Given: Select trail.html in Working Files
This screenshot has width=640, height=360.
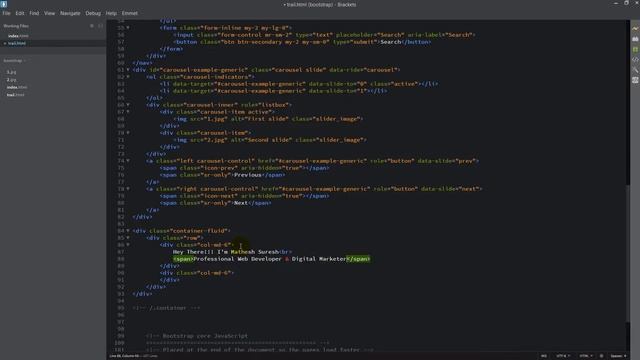Looking at the screenshot, I should [x=17, y=43].
